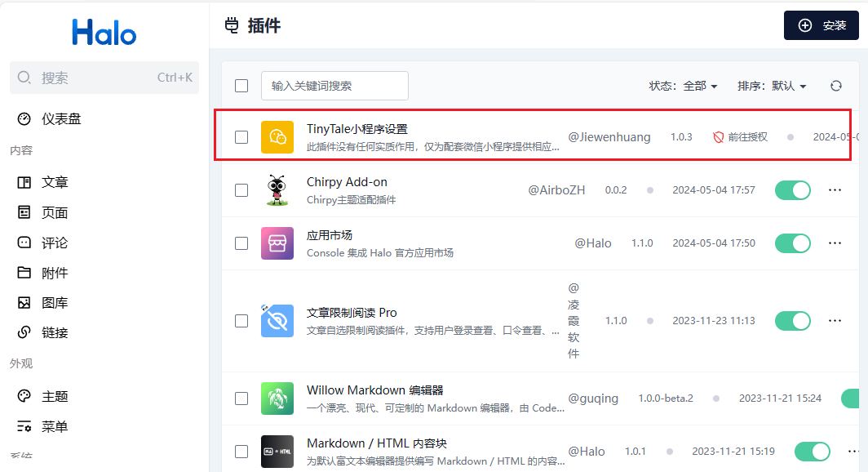Select the TinyTale小程序设置 row checkbox
Screen dimensions: 868x472
[x=241, y=137]
